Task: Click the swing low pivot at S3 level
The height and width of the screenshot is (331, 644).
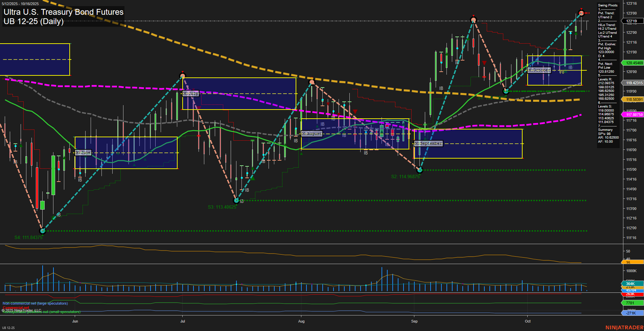Action: [x=236, y=200]
